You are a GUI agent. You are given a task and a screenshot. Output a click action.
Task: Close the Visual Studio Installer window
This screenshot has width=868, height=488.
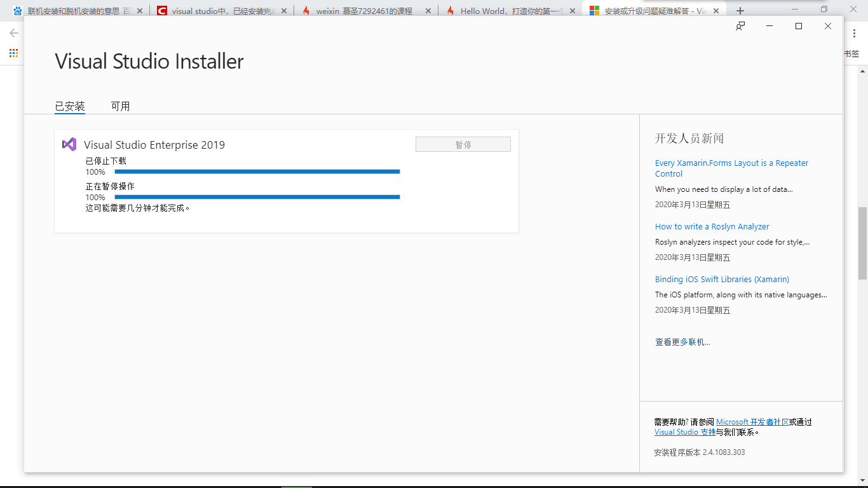coord(828,26)
